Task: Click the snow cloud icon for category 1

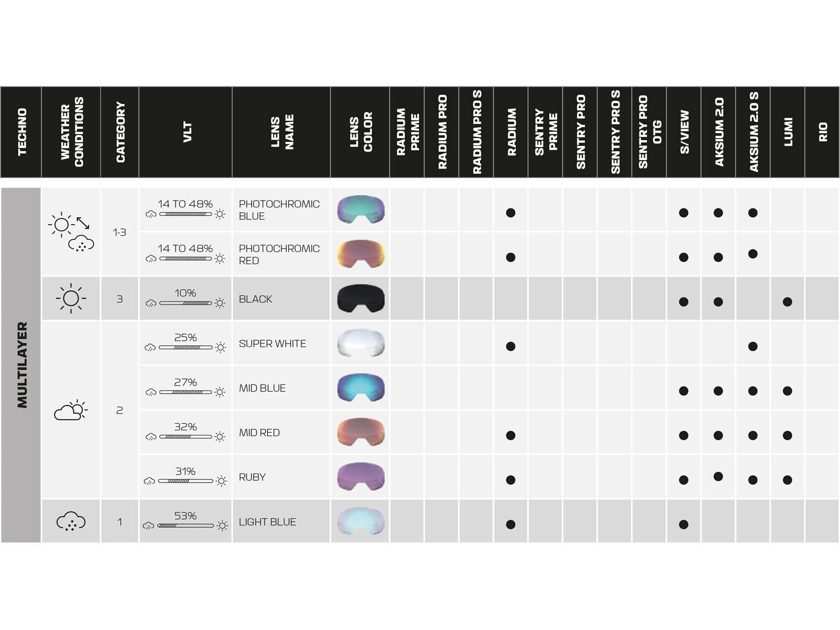Action: [x=71, y=522]
